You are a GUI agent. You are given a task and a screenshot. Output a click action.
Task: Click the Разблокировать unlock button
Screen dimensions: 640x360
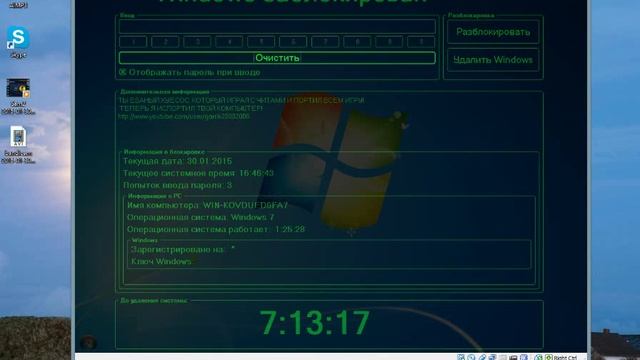point(493,32)
